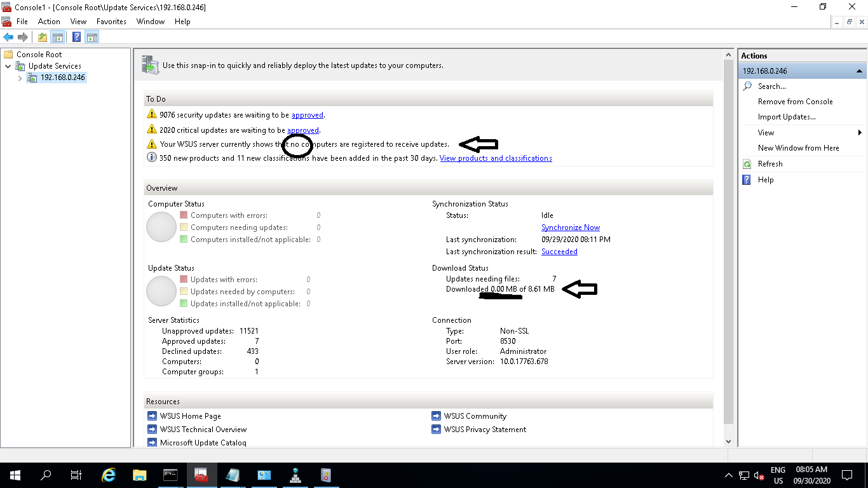
Task: Click New Window from Here action
Action: pyautogui.click(x=798, y=148)
